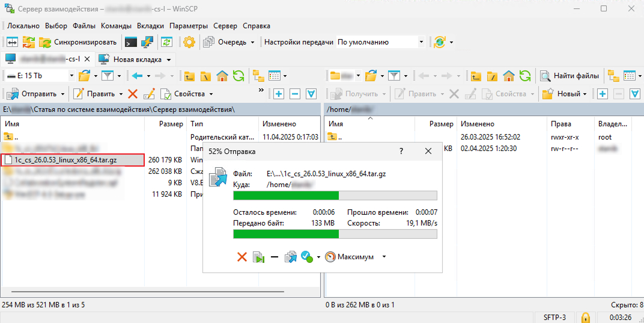Go to local root directory icon
Screen dimensions: 644x323
(205, 76)
